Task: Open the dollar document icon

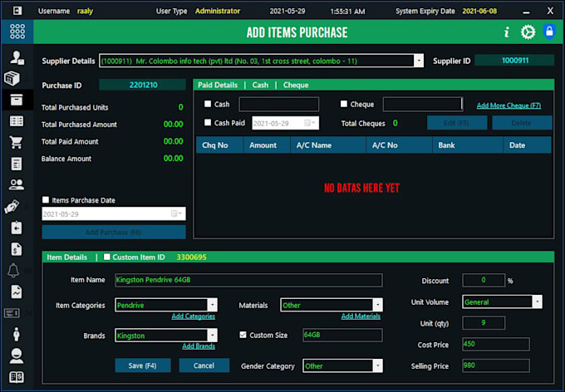Action: [17, 249]
